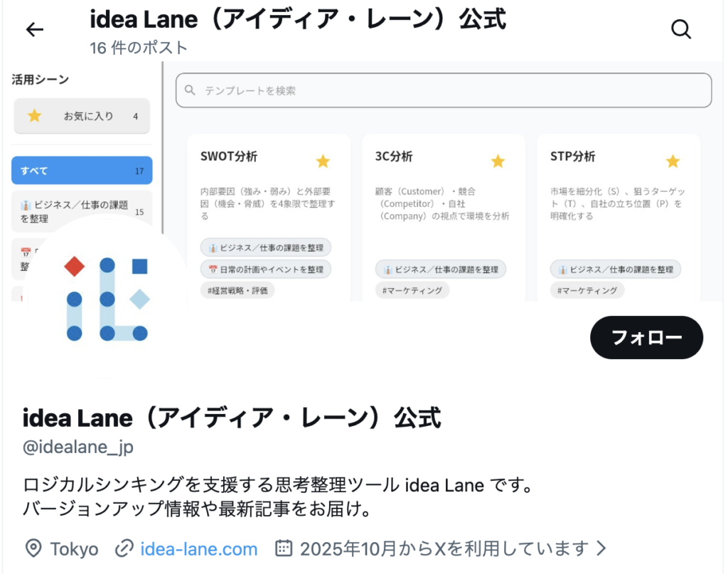Toggle the star on 3C分析 card
This screenshot has height=574, width=728.
pos(498,161)
